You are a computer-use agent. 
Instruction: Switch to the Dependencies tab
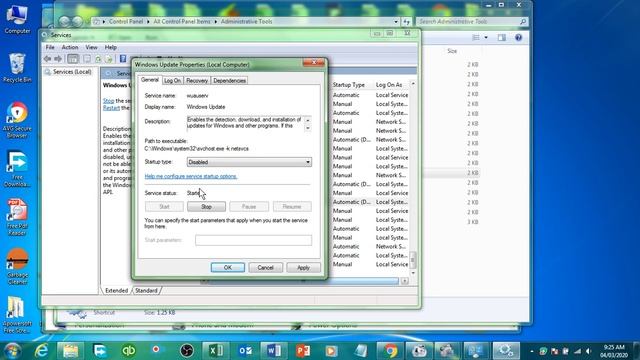pyautogui.click(x=229, y=81)
